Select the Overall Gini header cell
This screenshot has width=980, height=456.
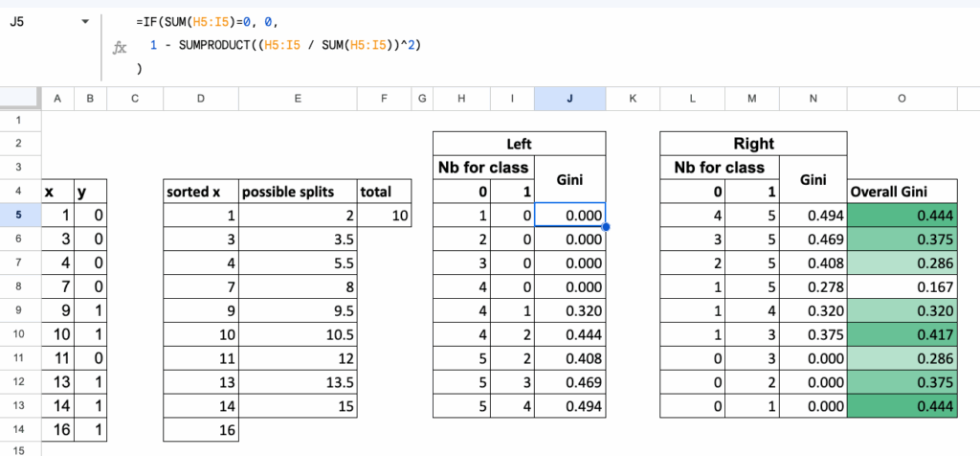pyautogui.click(x=903, y=192)
